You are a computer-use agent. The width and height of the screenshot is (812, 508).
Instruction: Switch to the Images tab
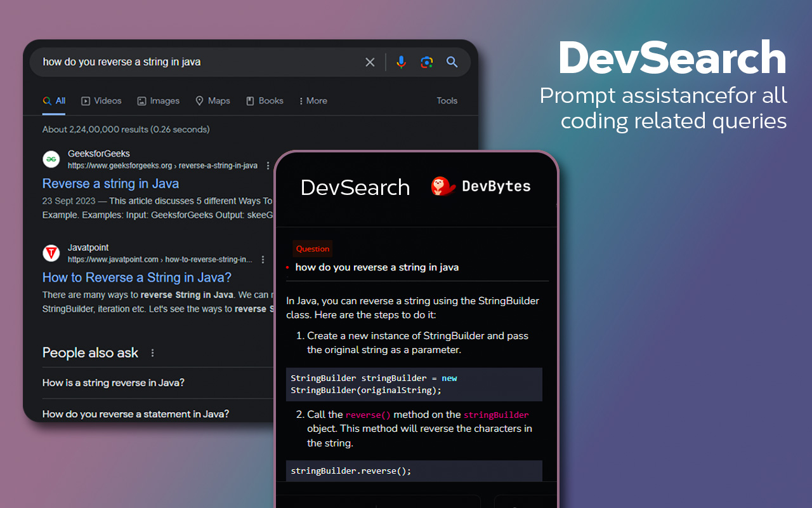(159, 101)
